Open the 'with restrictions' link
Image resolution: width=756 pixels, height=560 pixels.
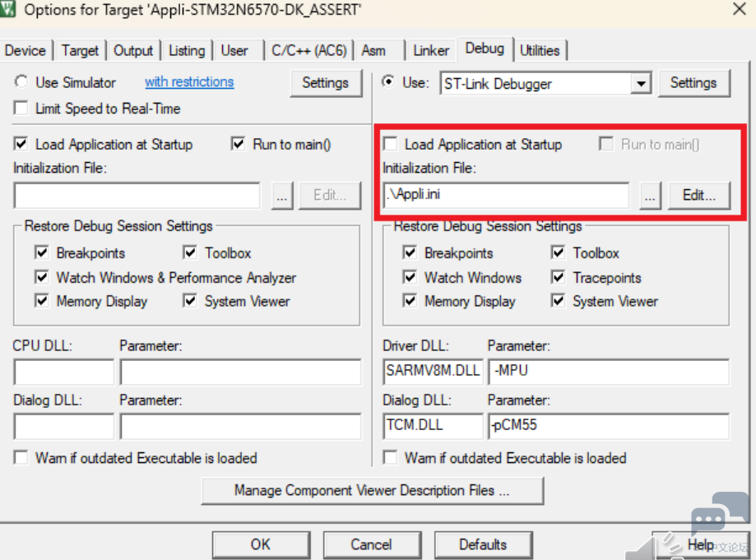tap(189, 82)
